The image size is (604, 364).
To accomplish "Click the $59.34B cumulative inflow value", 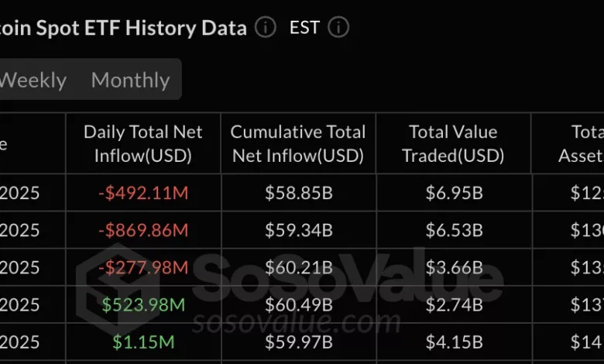I will pyautogui.click(x=298, y=230).
